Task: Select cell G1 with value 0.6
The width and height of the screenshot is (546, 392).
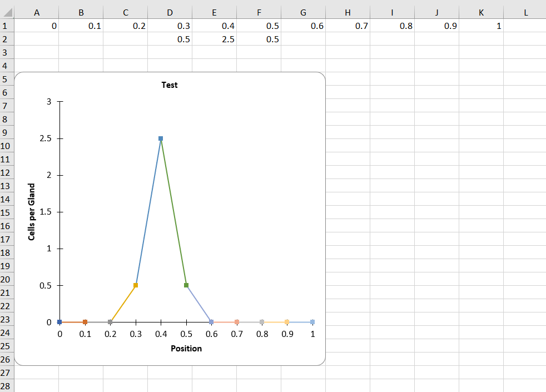Action: (x=303, y=26)
